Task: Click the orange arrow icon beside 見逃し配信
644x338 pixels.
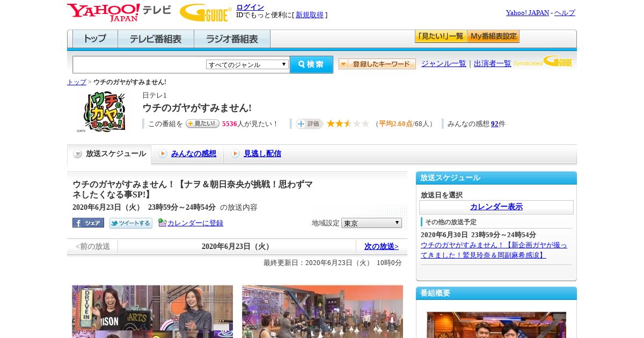Action: pyautogui.click(x=235, y=154)
